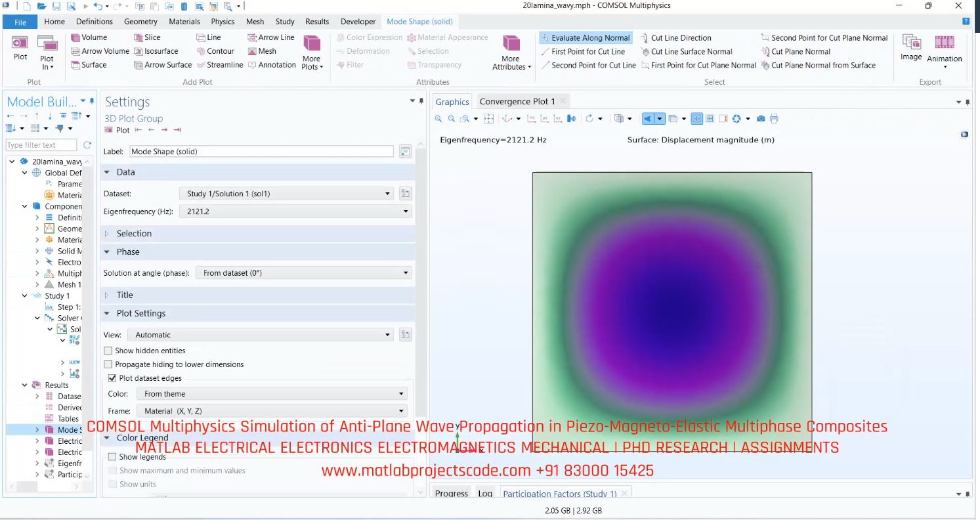Open the View dropdown under Plot Settings
The width and height of the screenshot is (980, 520).
388,334
